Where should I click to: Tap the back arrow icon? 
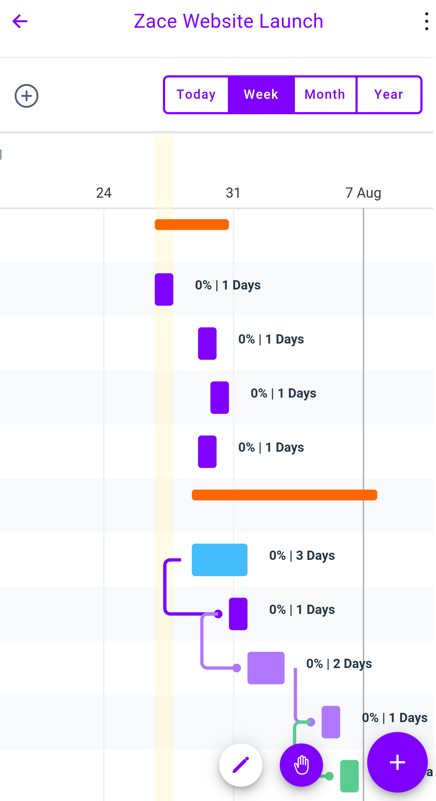[20, 21]
